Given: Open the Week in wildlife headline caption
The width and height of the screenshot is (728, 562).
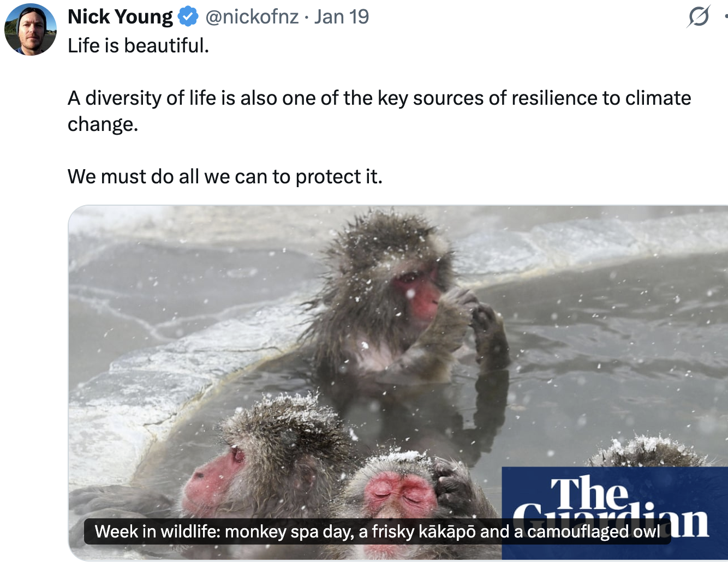Looking at the screenshot, I should pos(377,531).
